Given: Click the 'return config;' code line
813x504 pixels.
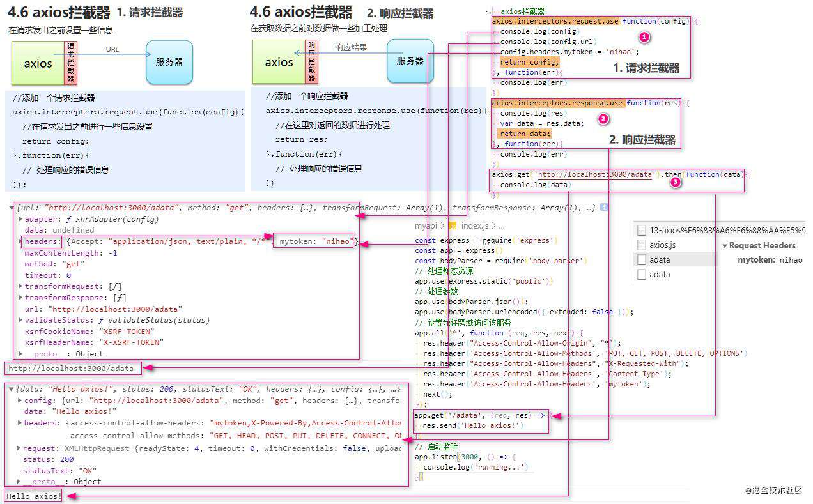Looking at the screenshot, I should point(529,62).
